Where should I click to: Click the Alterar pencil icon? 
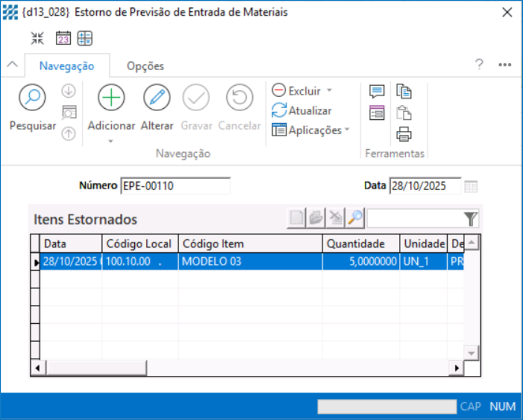(x=157, y=97)
